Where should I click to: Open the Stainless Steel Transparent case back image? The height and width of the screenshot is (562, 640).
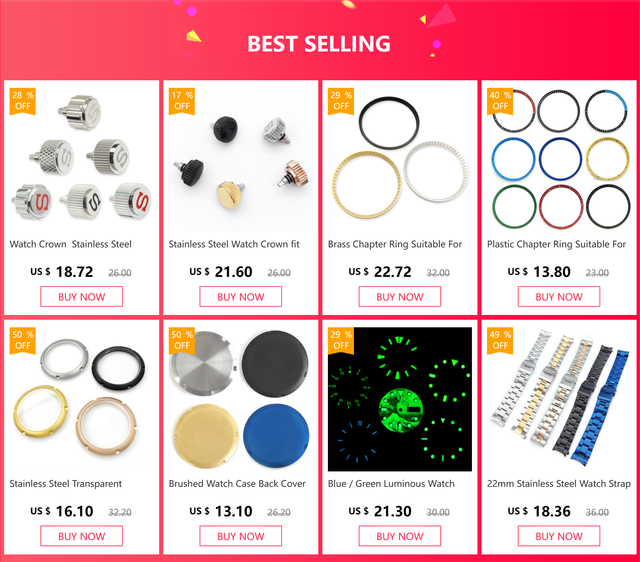(81, 399)
